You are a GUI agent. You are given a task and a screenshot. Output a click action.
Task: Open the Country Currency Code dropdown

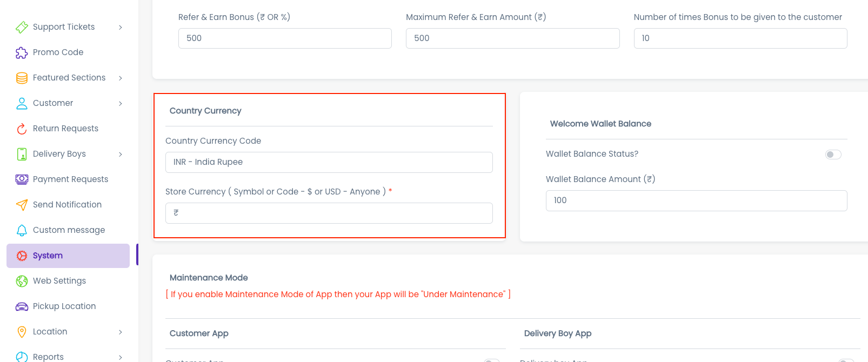(x=329, y=162)
